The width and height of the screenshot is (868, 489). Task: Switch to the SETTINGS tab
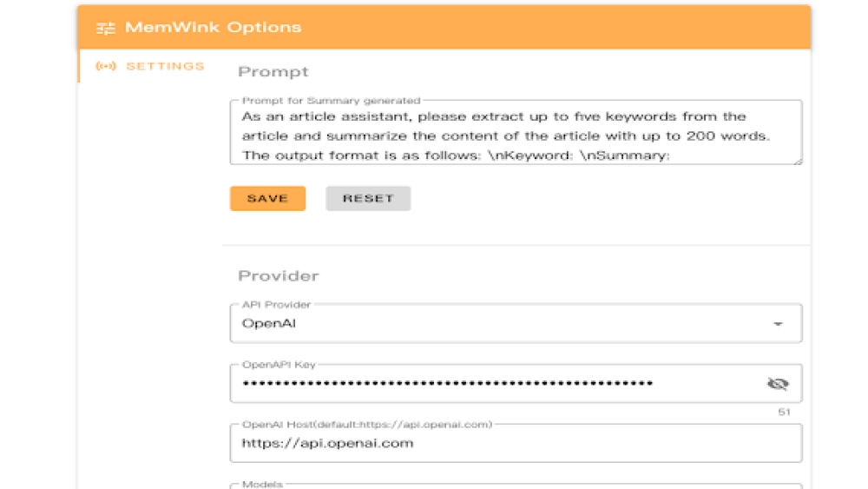pyautogui.click(x=164, y=66)
